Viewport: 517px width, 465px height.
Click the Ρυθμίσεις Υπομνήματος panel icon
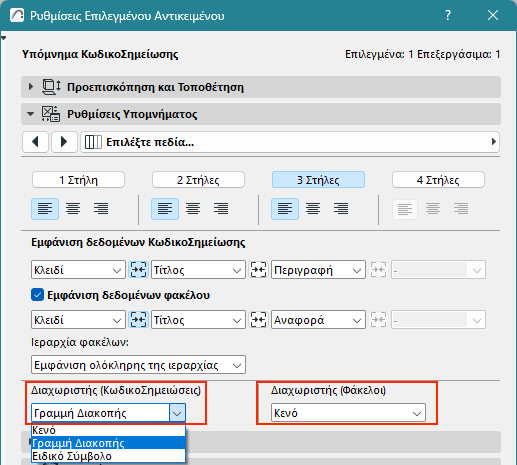51,114
